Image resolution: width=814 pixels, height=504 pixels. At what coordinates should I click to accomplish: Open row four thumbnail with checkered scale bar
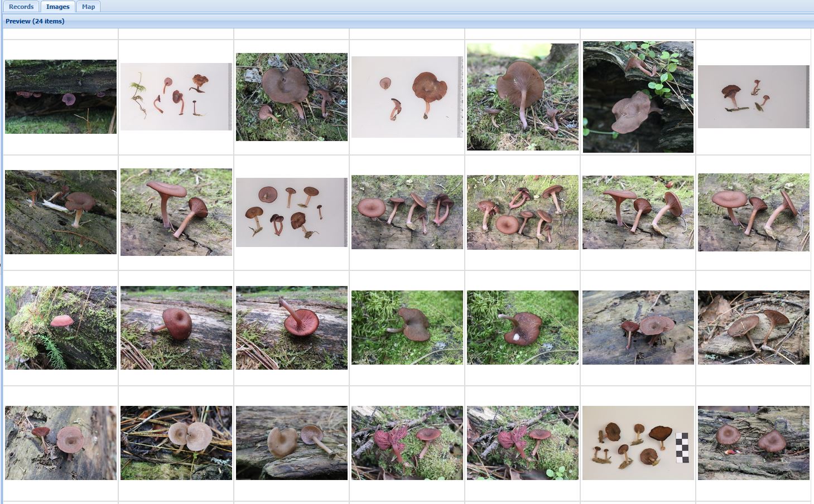coord(638,443)
